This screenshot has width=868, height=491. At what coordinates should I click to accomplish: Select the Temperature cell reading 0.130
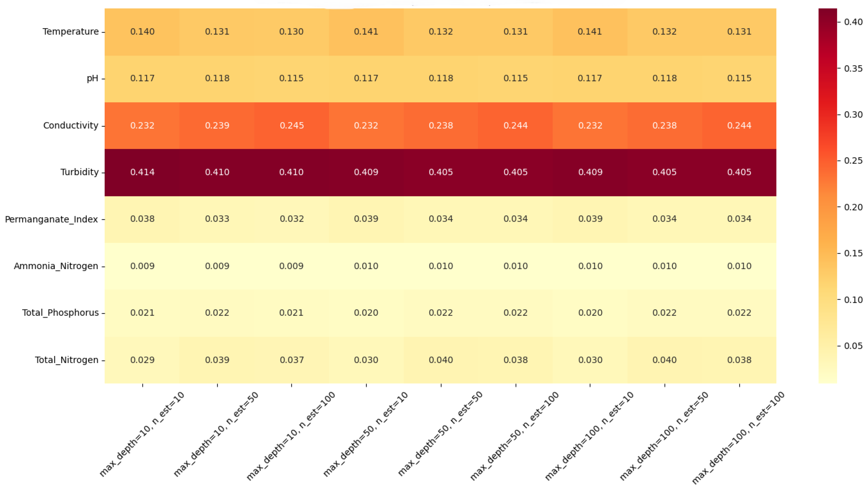[x=291, y=32]
